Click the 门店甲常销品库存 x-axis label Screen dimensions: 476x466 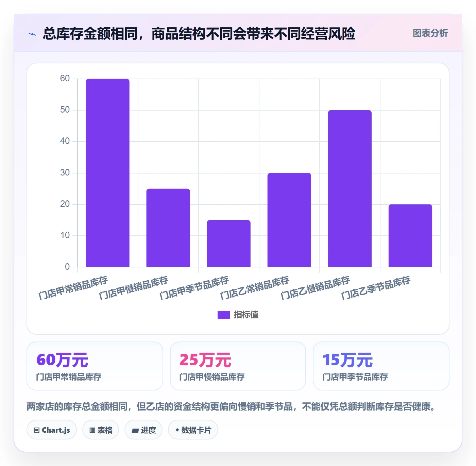(x=73, y=288)
